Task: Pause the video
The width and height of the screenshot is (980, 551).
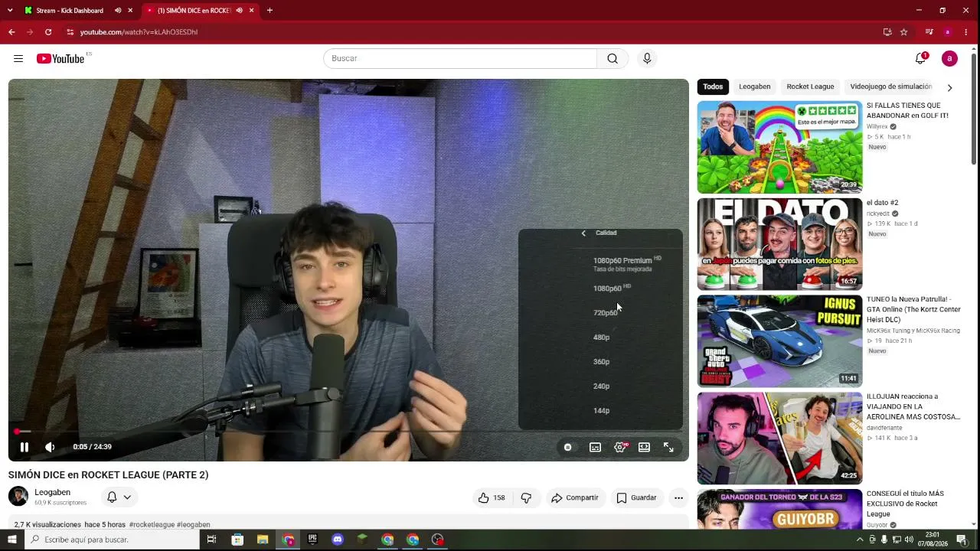Action: (x=24, y=447)
